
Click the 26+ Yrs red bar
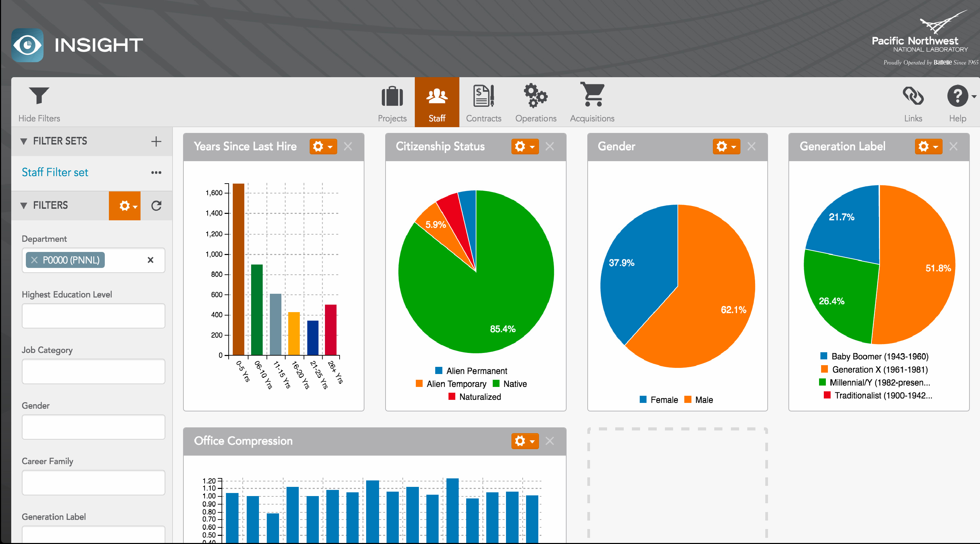[331, 329]
